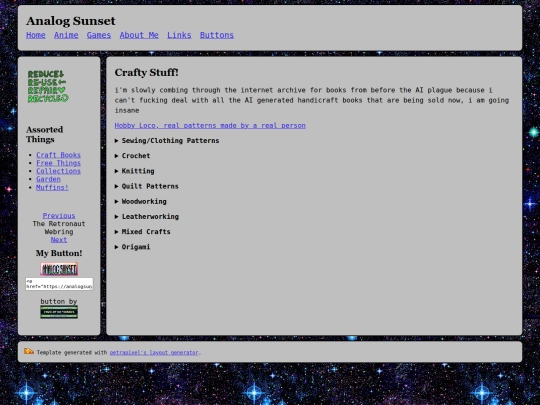This screenshot has width=540, height=405.
Task: Click the "button by" label
Action: coord(59,301)
